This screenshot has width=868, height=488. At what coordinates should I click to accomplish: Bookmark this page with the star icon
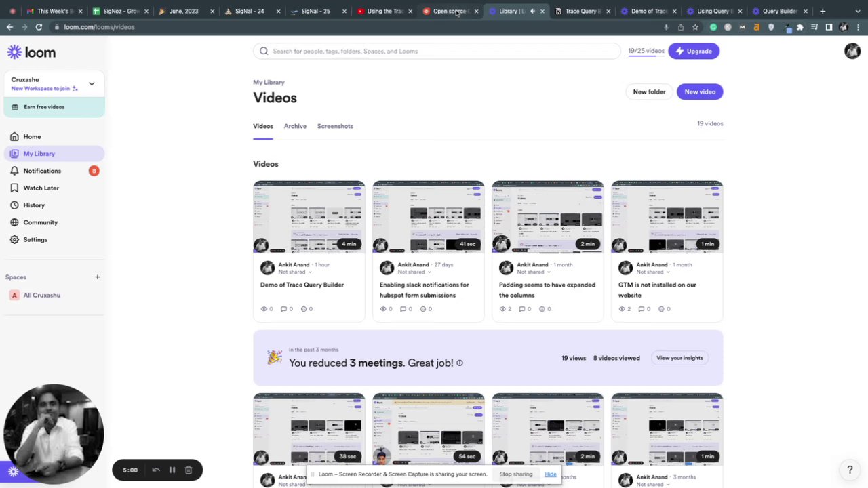pos(695,27)
